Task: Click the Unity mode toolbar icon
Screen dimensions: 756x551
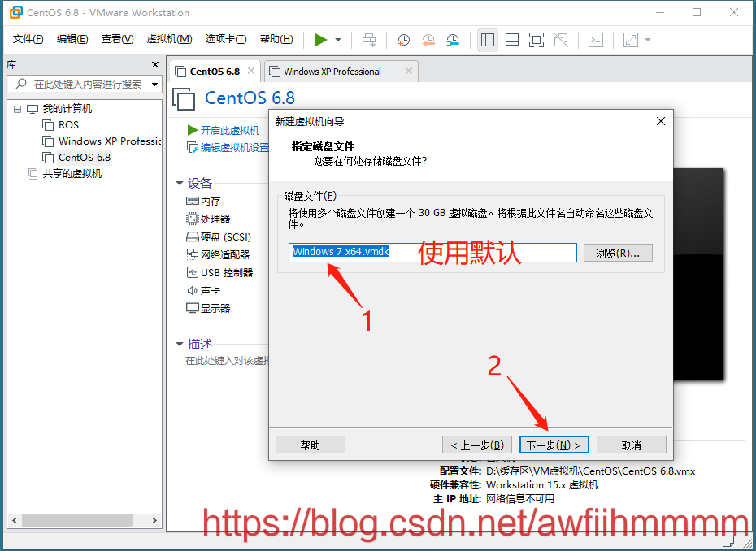Action: pyautogui.click(x=561, y=40)
